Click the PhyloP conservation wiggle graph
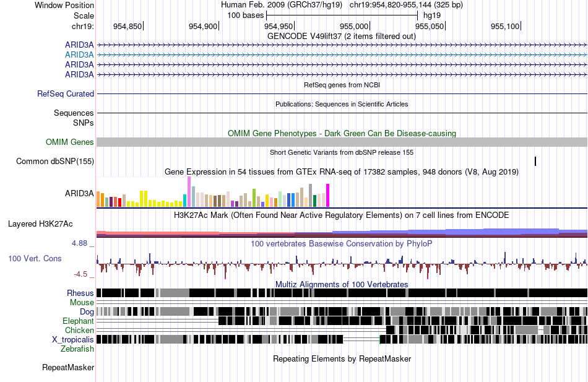 pyautogui.click(x=342, y=265)
